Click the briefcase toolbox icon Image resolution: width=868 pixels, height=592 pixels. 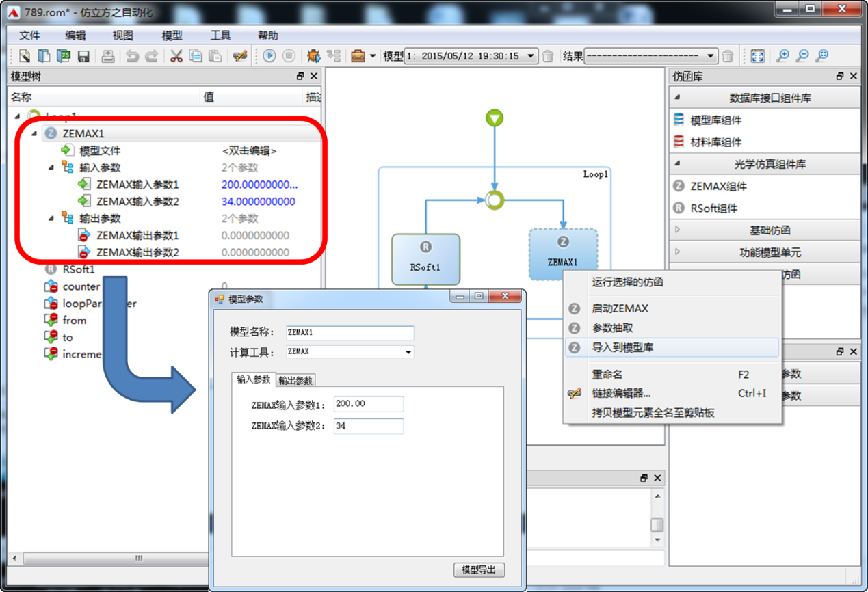click(358, 56)
